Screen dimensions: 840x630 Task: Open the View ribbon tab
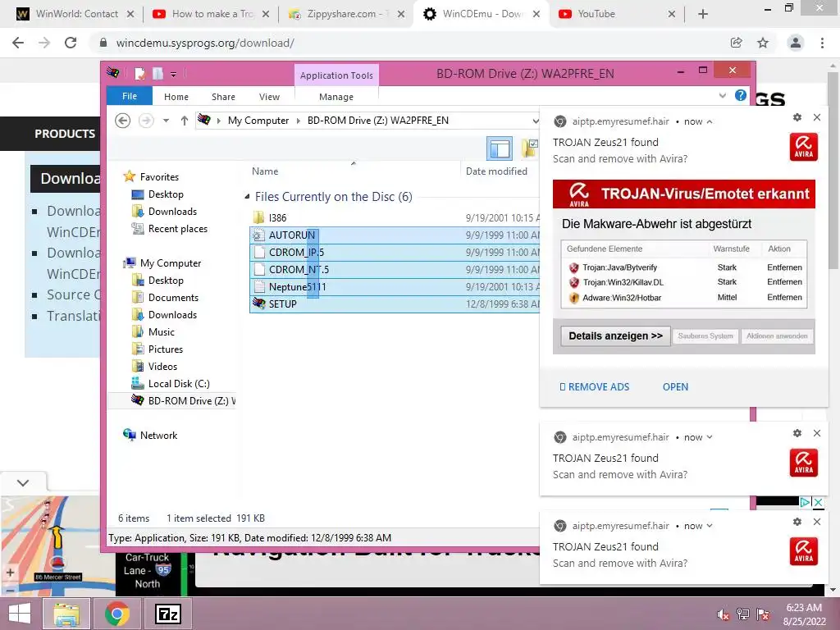click(x=269, y=97)
